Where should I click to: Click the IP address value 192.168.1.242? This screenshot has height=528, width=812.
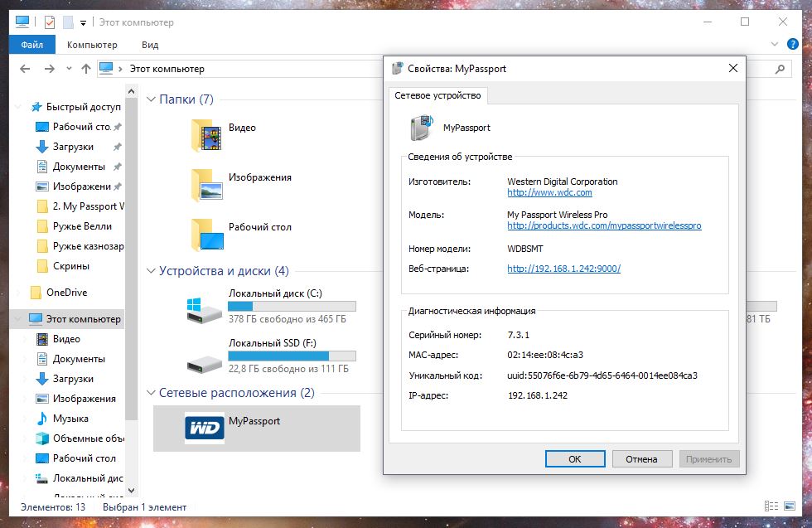[x=538, y=395]
